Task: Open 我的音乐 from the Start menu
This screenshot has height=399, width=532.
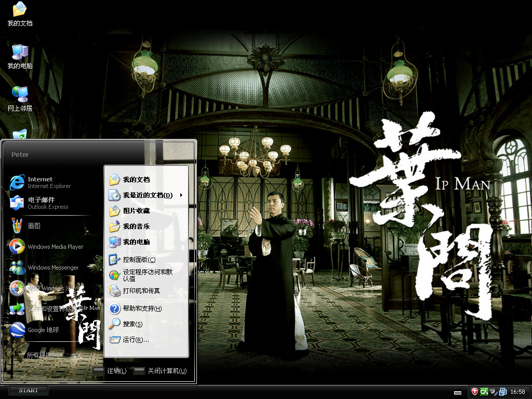Action: pos(146,227)
